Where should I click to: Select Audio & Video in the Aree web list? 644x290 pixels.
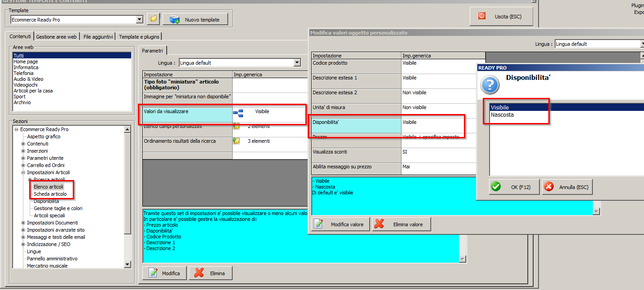tap(72, 79)
